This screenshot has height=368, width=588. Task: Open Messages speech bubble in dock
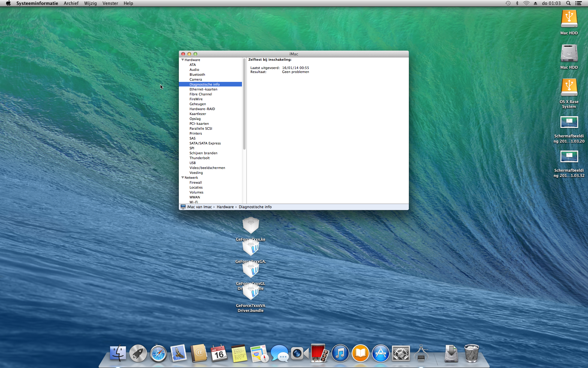point(280,353)
